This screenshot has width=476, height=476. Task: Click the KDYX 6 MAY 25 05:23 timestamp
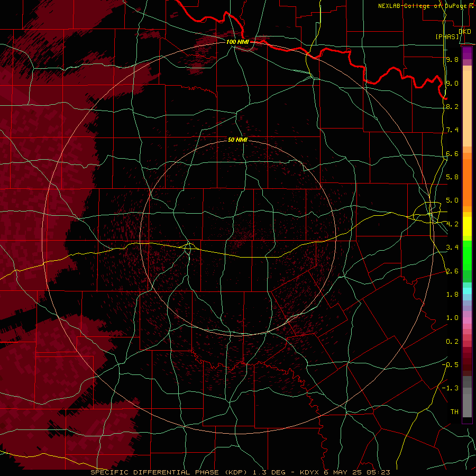coord(345,472)
